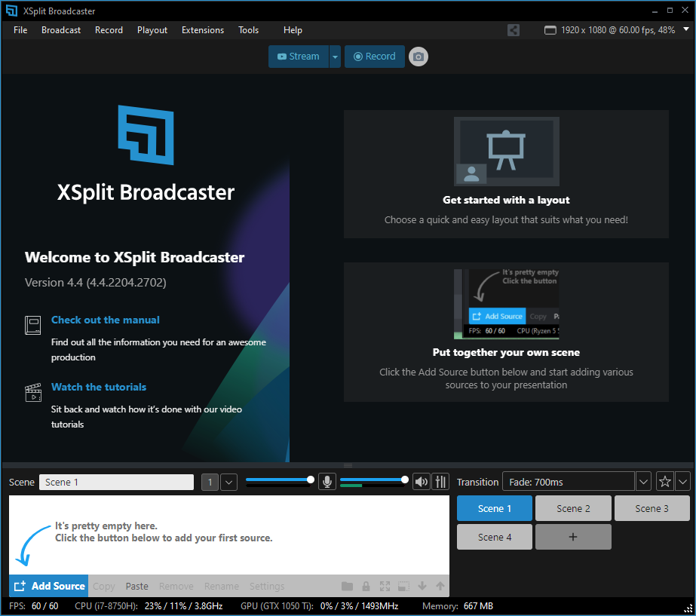Image resolution: width=696 pixels, height=616 pixels.
Task: Click Get started with a layout card
Action: (507, 174)
